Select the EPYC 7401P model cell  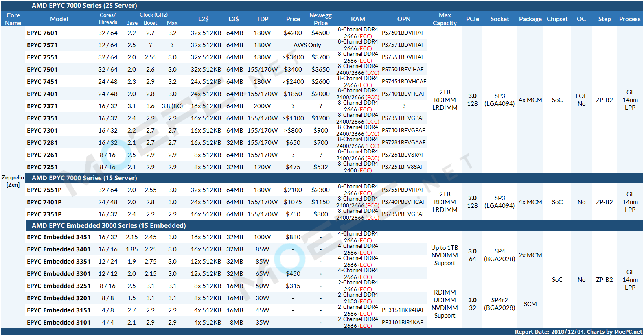point(44,202)
